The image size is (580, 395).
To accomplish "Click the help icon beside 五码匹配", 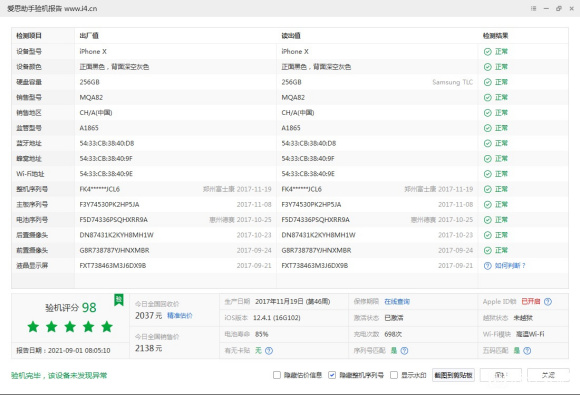I will click(x=527, y=351).
